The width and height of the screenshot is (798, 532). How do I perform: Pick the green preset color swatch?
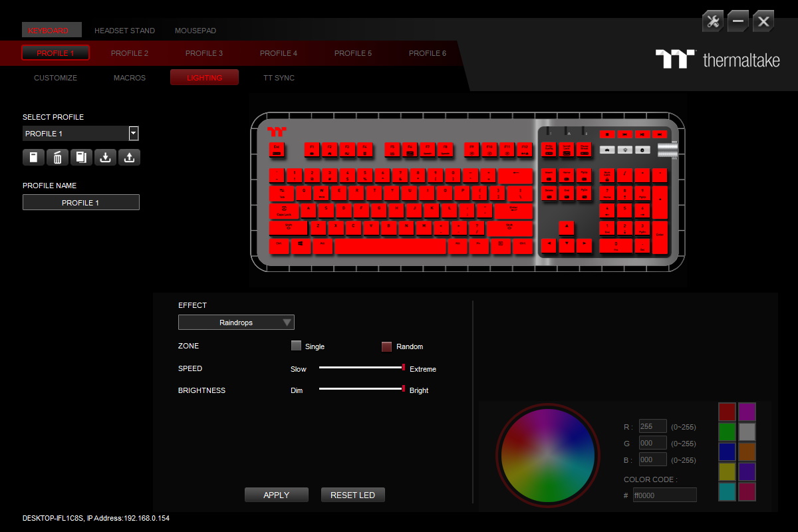[727, 432]
